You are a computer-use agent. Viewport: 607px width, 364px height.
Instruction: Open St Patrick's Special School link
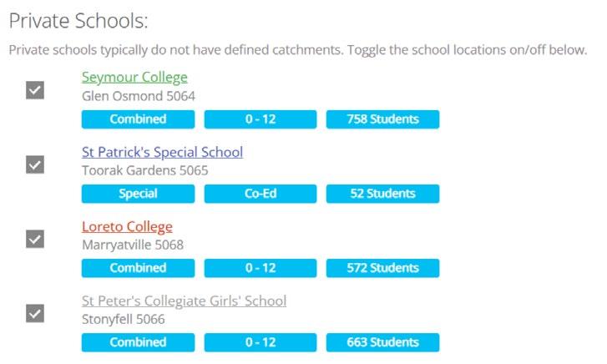point(162,152)
